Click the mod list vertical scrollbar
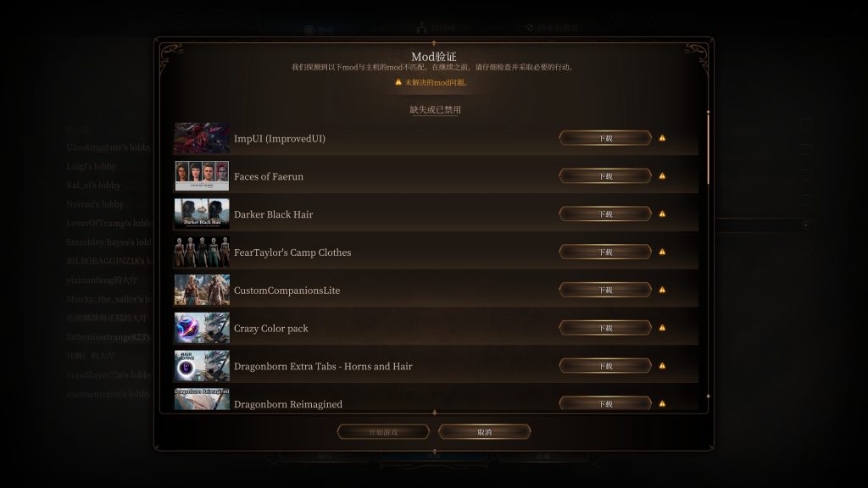Image resolution: width=868 pixels, height=488 pixels. coord(708,149)
